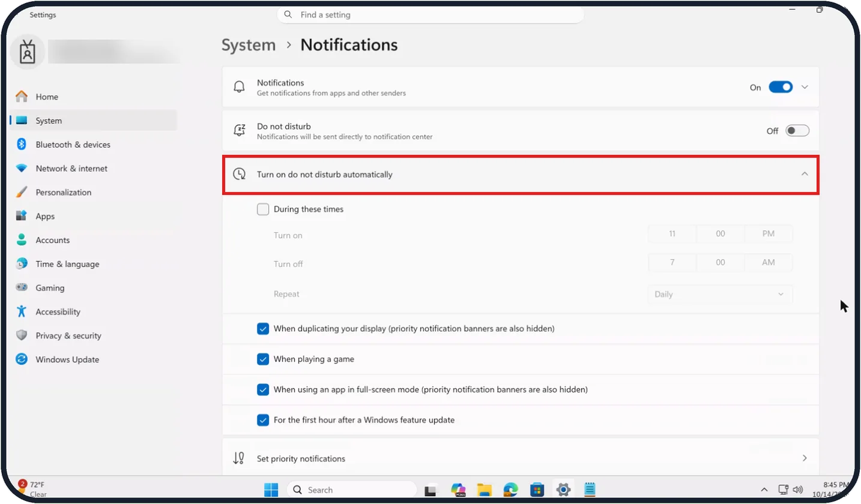Uncheck When using an app in full-screen mode

263,389
